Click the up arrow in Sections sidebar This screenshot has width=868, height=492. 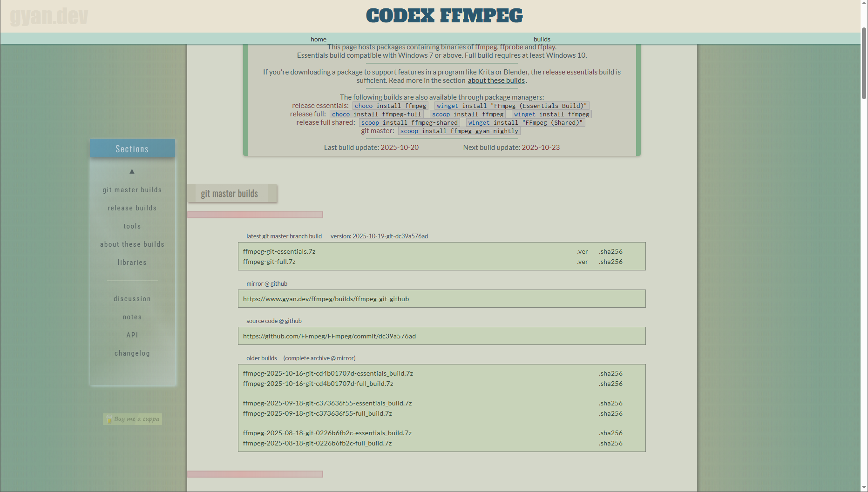pyautogui.click(x=132, y=171)
